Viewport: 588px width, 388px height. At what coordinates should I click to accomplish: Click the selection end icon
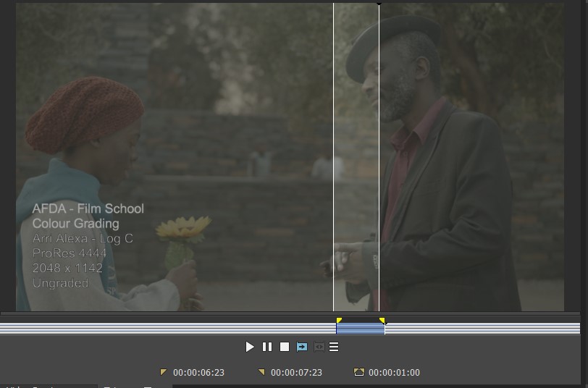pyautogui.click(x=261, y=372)
